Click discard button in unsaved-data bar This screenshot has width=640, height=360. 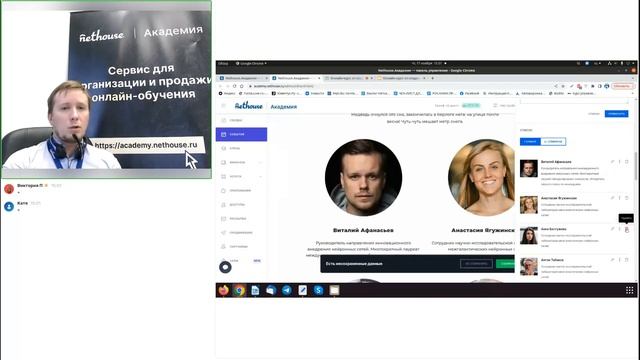point(476,264)
